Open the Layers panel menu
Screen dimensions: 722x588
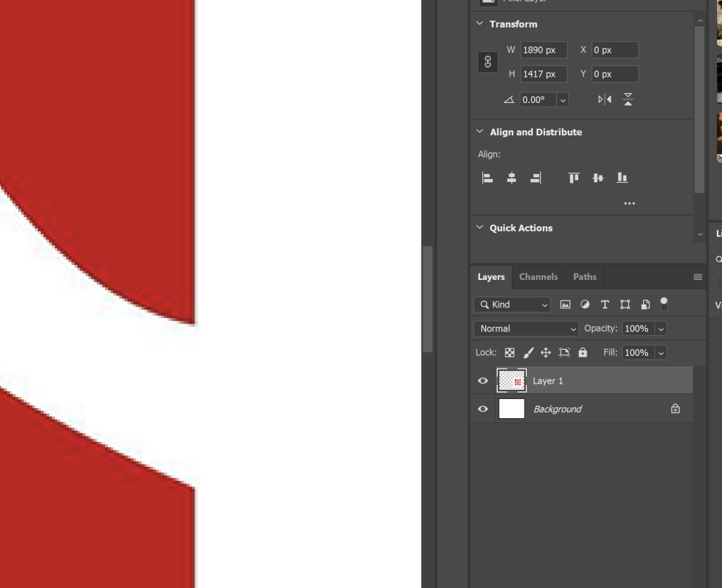[697, 277]
